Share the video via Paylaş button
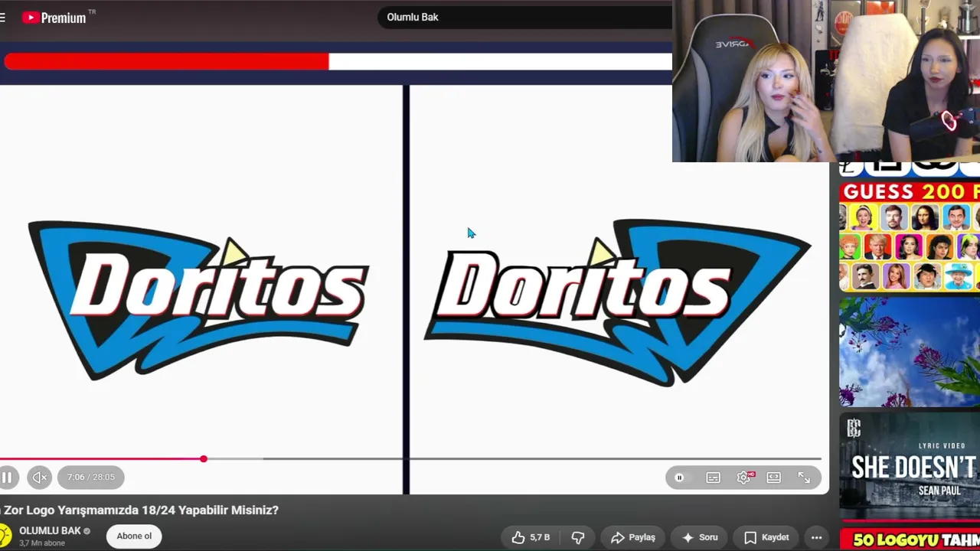This screenshot has height=551, width=980. tap(632, 537)
